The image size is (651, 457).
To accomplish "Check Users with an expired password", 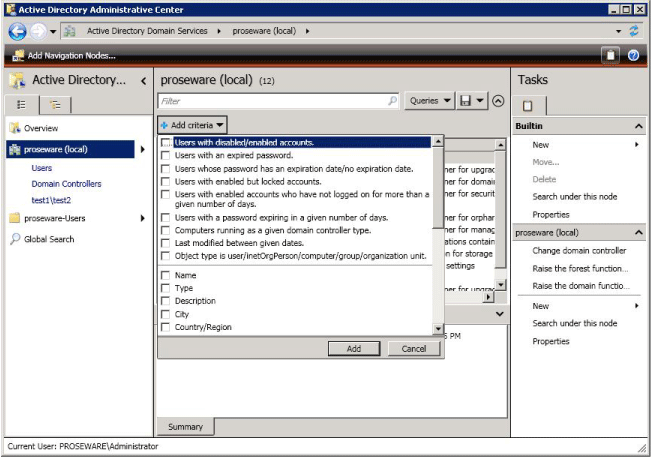I will (x=165, y=156).
